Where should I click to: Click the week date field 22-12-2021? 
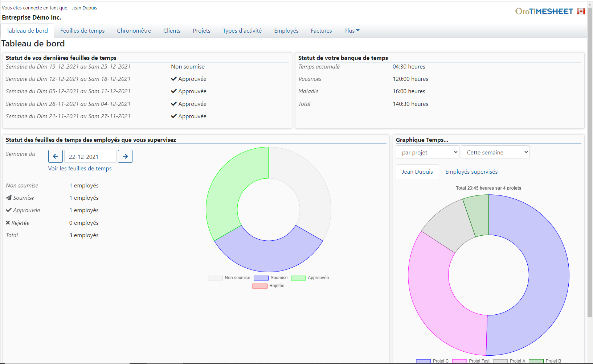tap(90, 157)
